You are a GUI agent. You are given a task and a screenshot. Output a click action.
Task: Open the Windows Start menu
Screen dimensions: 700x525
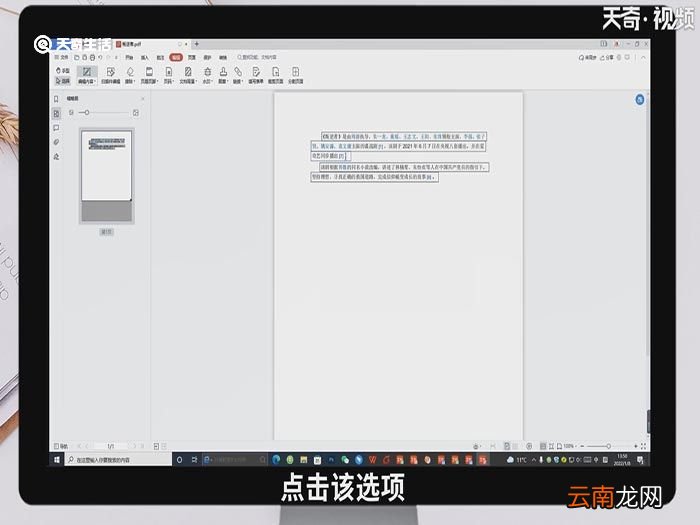(57, 459)
